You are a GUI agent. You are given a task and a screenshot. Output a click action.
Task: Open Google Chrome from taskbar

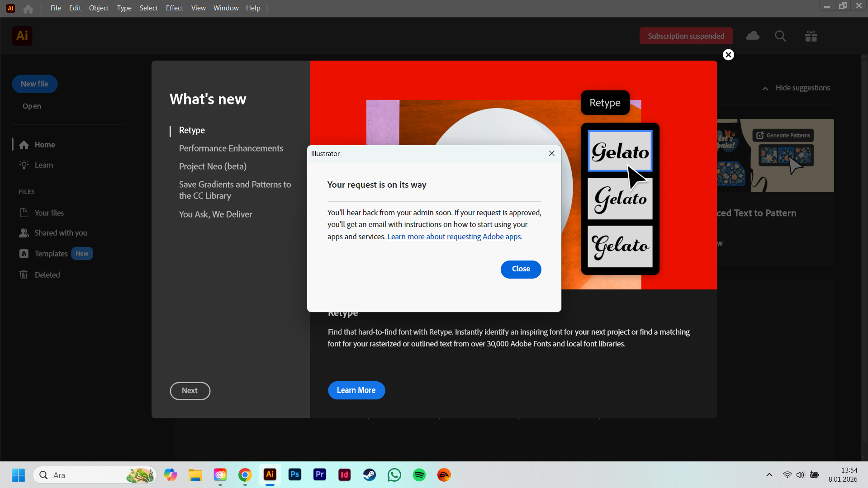coord(245,475)
